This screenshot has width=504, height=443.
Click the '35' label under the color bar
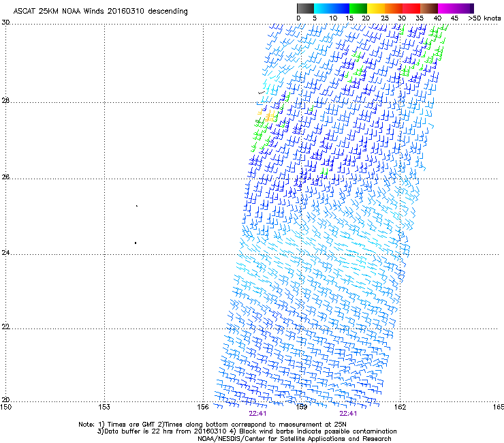(x=420, y=18)
